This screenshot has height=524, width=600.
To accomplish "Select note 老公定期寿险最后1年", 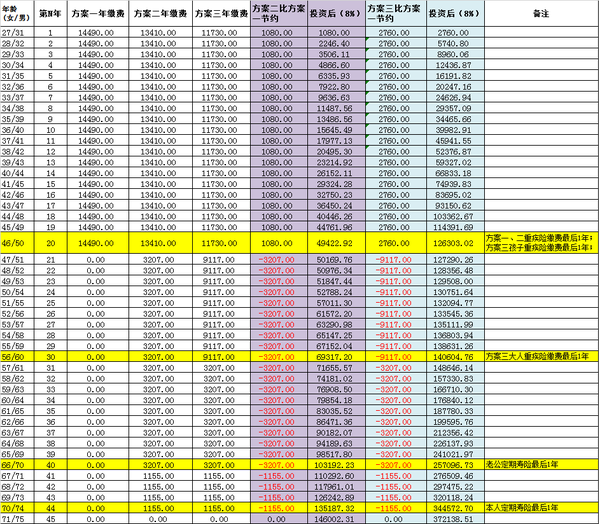I will 541,465.
